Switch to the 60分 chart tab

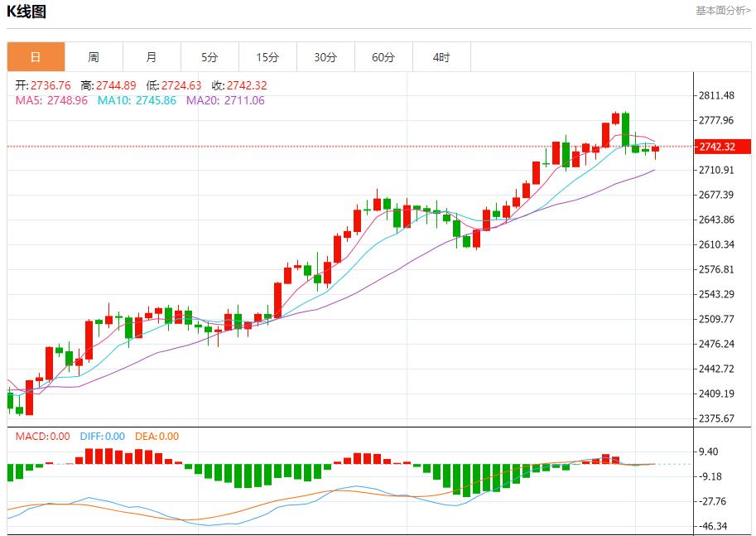(x=383, y=57)
